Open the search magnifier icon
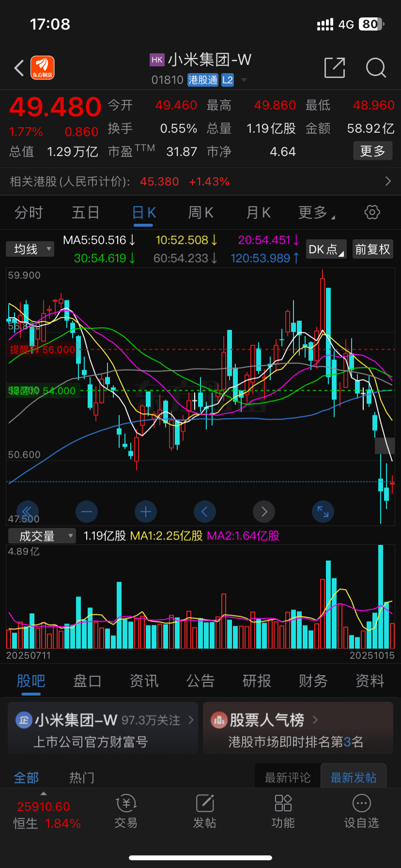 pyautogui.click(x=376, y=68)
